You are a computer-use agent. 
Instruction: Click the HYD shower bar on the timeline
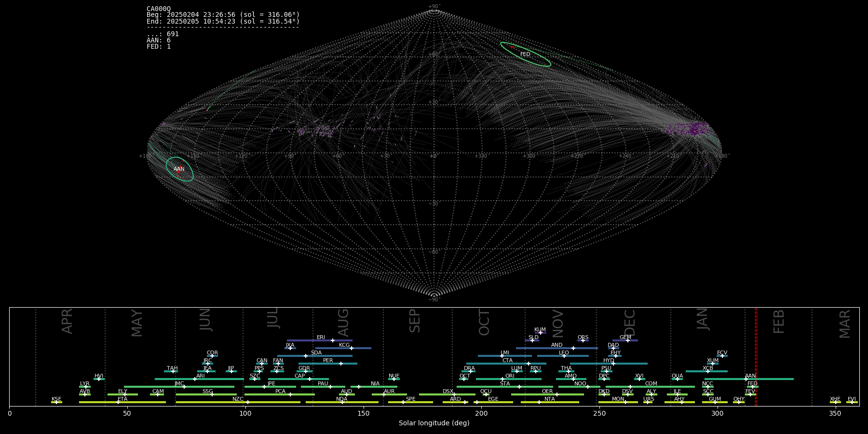pyautogui.click(x=609, y=364)
